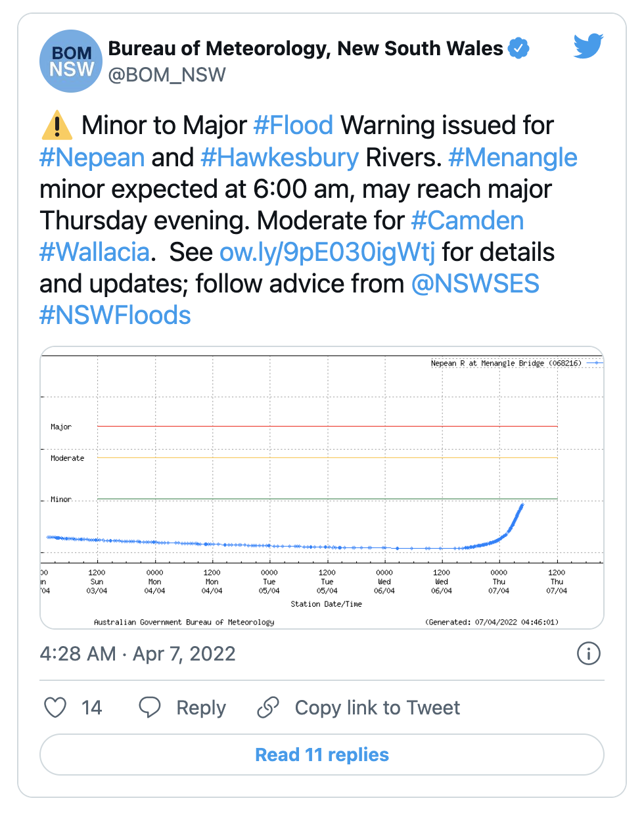Click the reply speech bubble icon
Viewport: 644px width, 815px height.
click(150, 708)
